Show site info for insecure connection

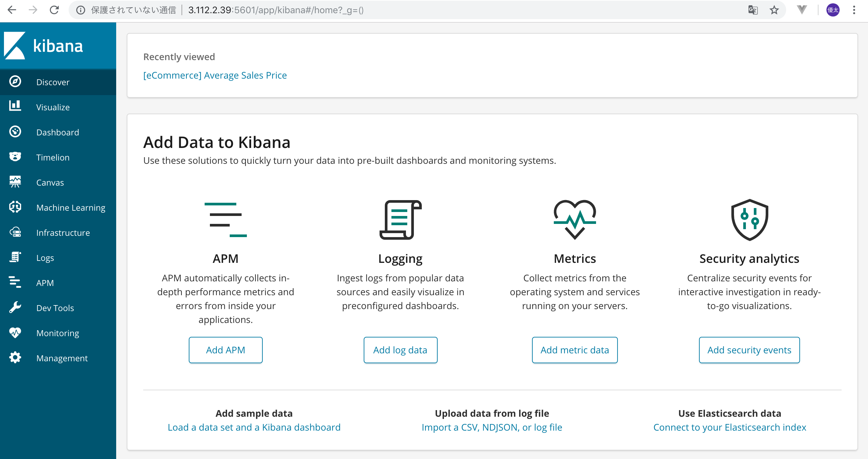coord(81,10)
